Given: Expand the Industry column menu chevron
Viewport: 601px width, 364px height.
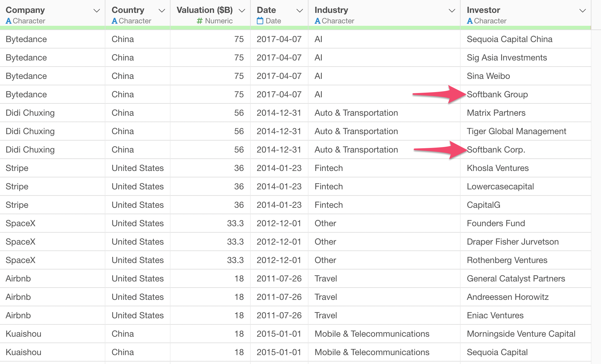Looking at the screenshot, I should click(452, 11).
